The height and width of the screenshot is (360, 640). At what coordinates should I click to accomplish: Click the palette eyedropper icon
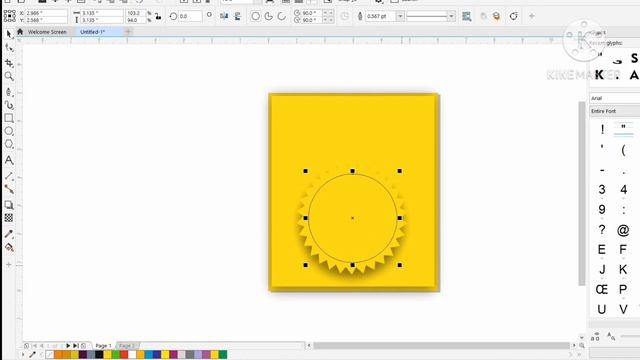tap(33, 355)
